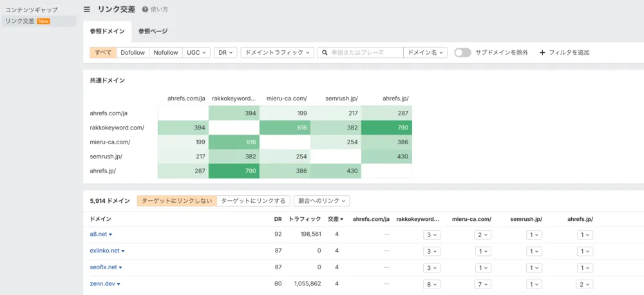Click the DR column header
644x295 pixels.
coord(278,220)
